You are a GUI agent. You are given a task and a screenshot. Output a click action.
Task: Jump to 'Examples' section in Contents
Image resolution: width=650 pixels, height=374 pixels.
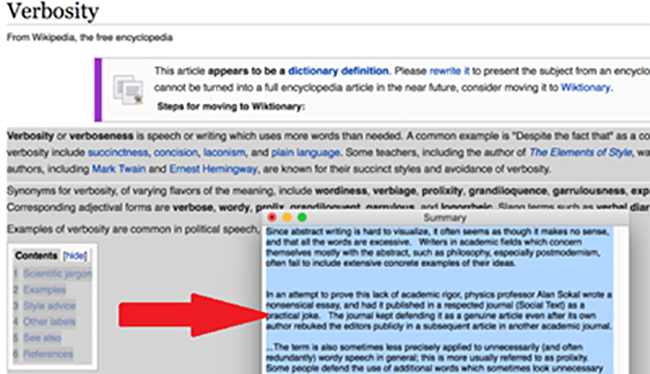[44, 290]
